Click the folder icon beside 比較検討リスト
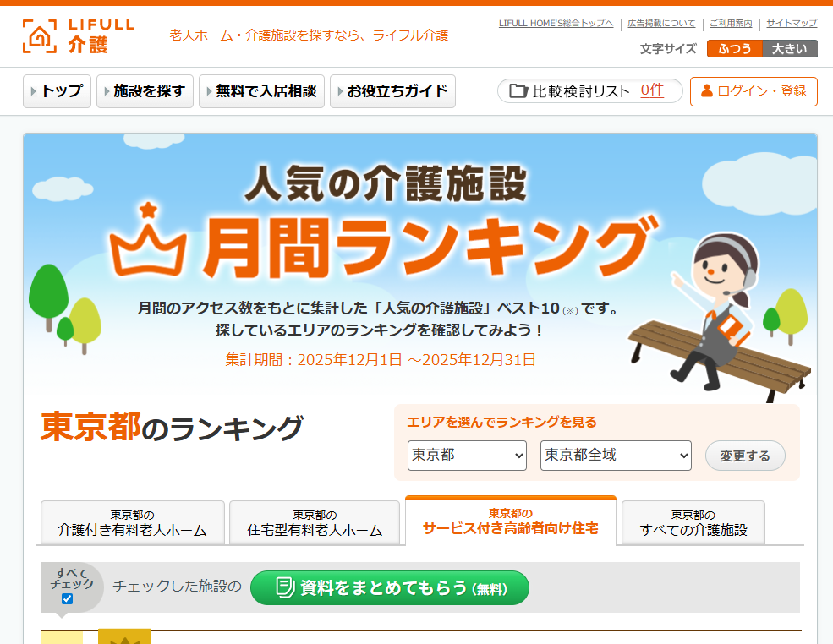This screenshot has height=644, width=833. coord(518,91)
